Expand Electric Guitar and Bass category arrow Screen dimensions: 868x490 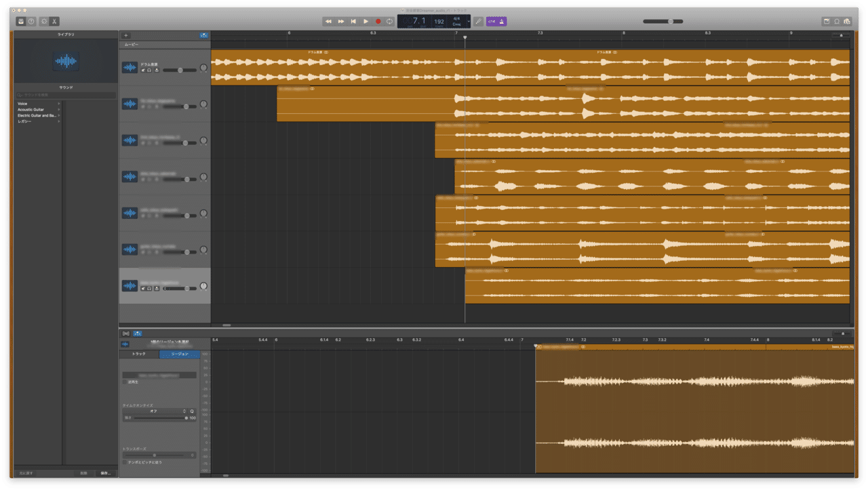point(59,116)
